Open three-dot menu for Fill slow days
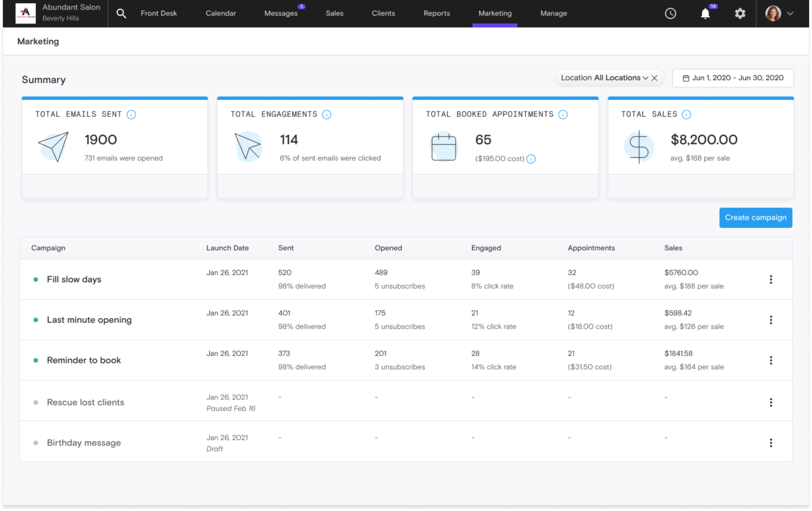Image resolution: width=812 pixels, height=511 pixels. [x=771, y=279]
